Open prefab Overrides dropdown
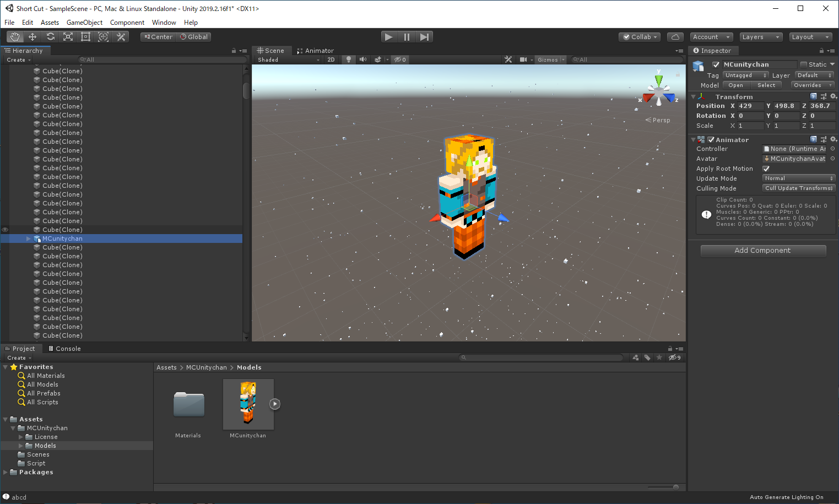 pos(813,85)
